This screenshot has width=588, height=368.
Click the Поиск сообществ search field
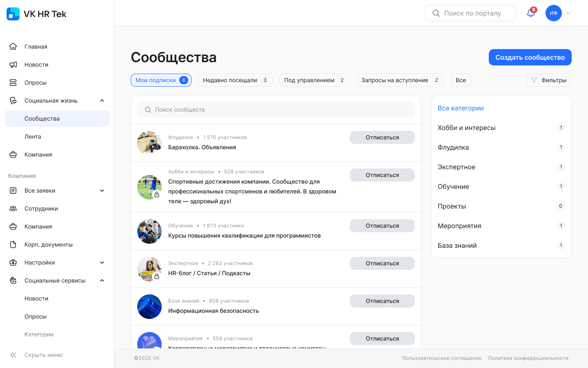[x=276, y=109]
